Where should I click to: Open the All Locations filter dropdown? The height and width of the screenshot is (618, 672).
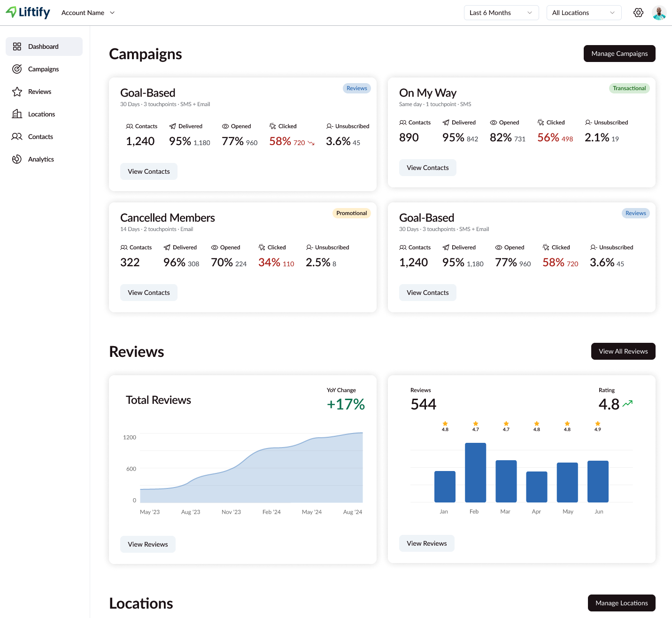[584, 13]
